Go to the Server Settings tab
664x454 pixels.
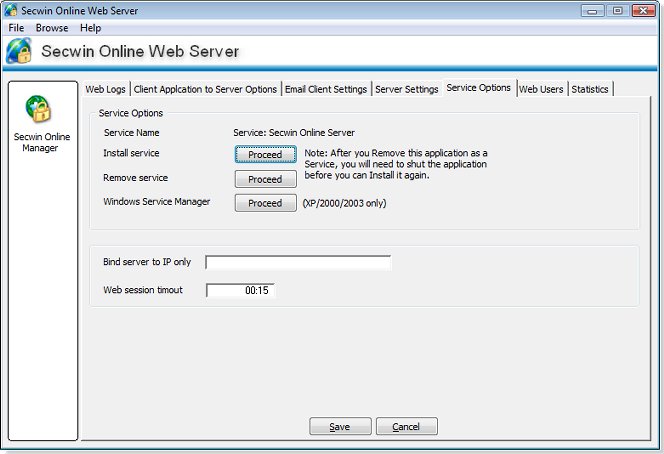(x=406, y=89)
